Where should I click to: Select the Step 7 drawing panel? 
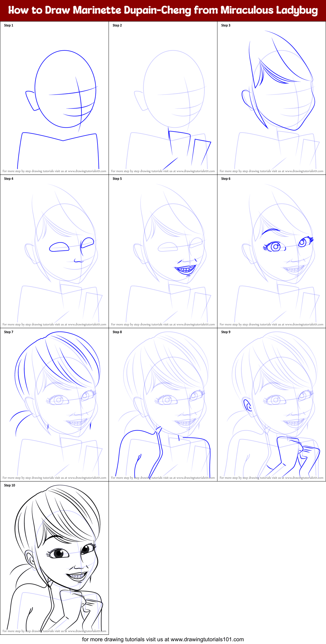pos(54,405)
